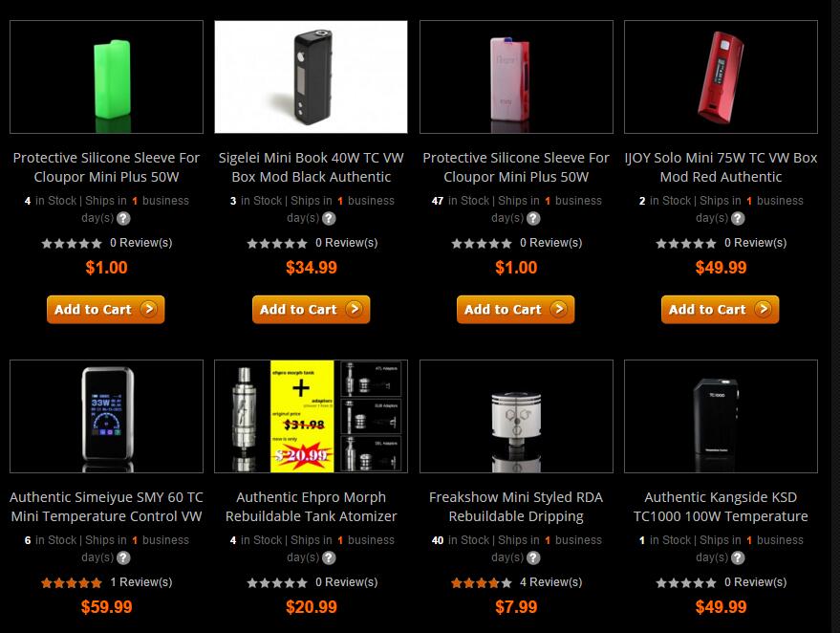Click star rating of Freakshow Mini RDA
The image size is (840, 633).
(481, 582)
